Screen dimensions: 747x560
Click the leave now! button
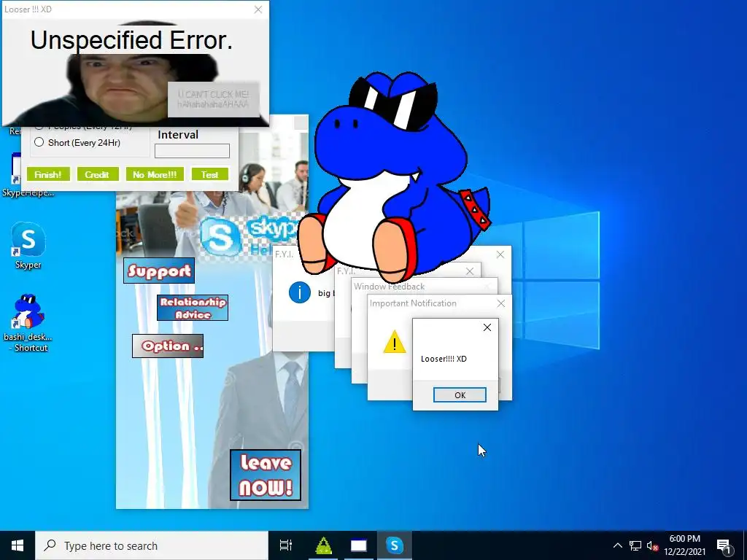(x=266, y=475)
